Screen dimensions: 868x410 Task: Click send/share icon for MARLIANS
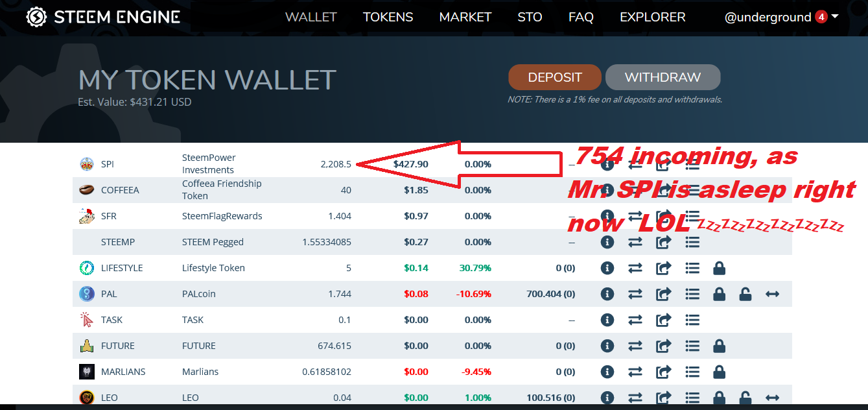point(664,372)
